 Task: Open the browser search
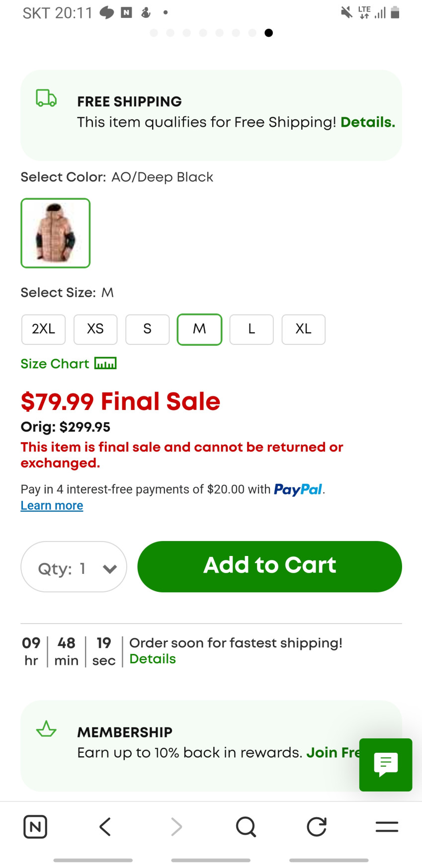point(246,827)
